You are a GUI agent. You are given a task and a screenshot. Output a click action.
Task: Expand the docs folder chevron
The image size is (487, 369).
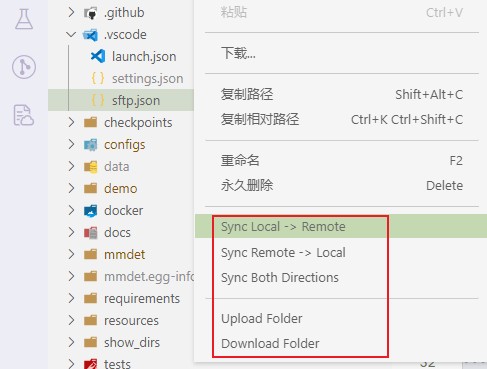coord(71,232)
